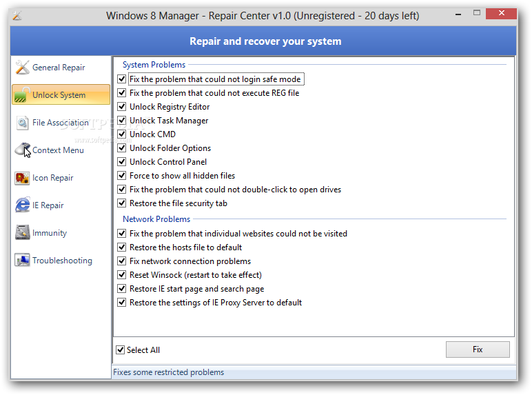The image size is (532, 395).
Task: Toggle the Select All checkbox
Action: click(x=121, y=350)
